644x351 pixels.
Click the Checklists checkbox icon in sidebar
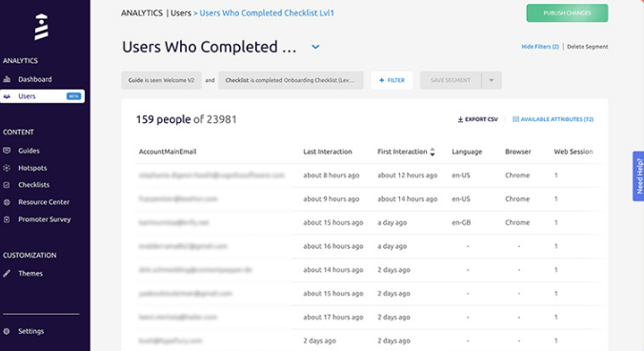click(7, 185)
